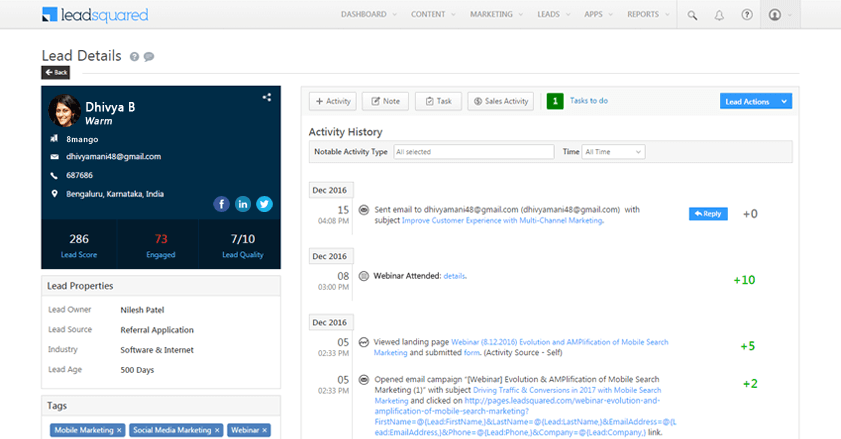841x439 pixels.
Task: Open the MARKETING menu
Action: [496, 14]
